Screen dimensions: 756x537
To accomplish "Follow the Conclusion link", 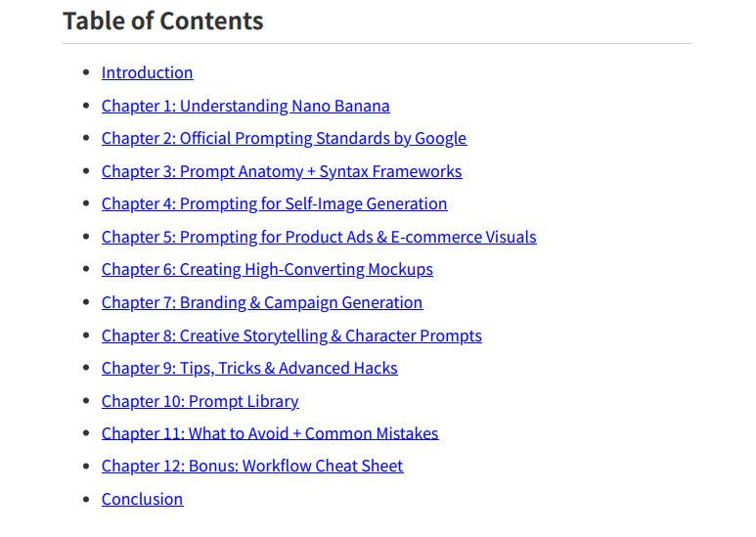I will [x=142, y=499].
